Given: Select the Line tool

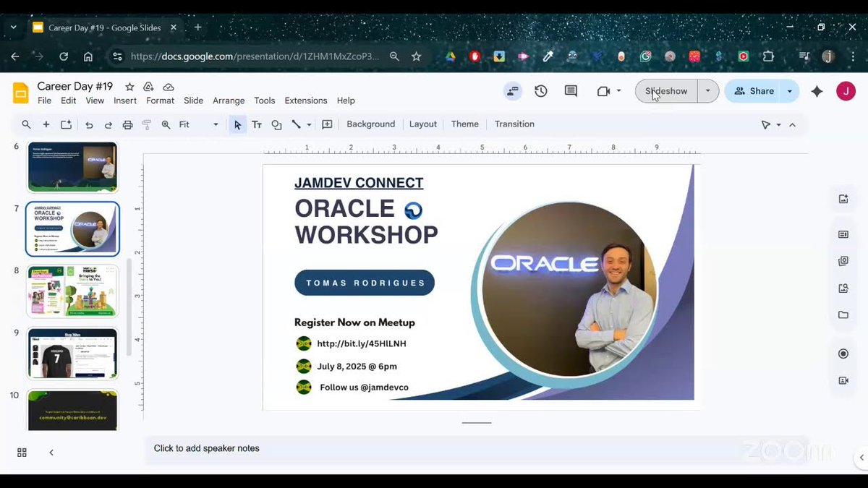Looking at the screenshot, I should coord(296,124).
